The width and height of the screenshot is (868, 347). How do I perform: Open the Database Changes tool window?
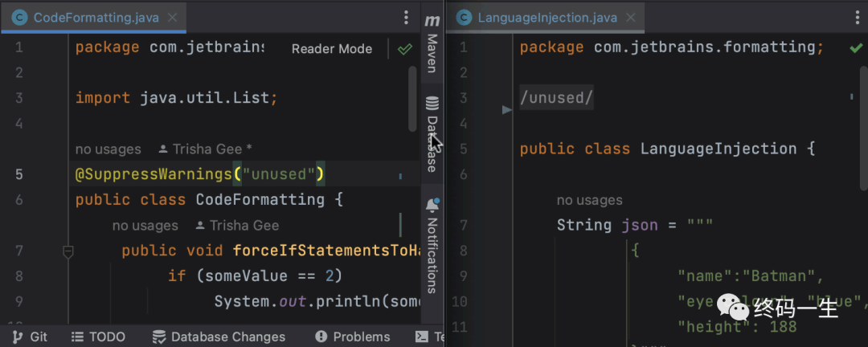point(219,337)
